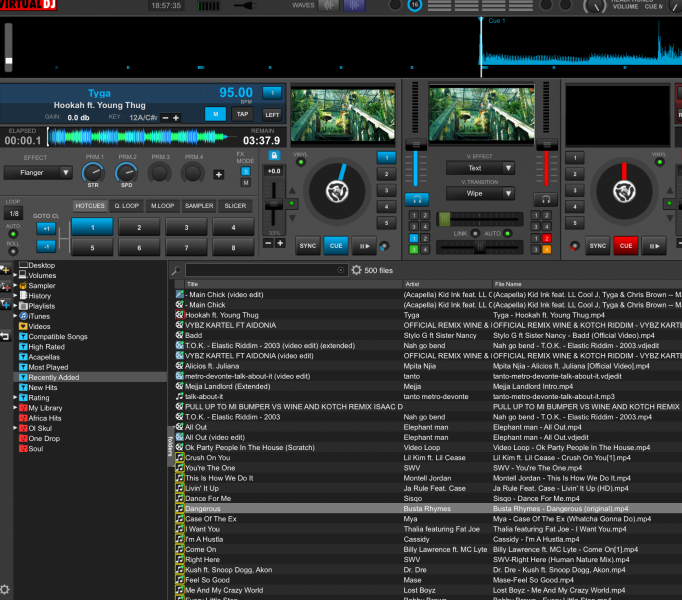This screenshot has height=600, width=682.
Task: Click the blue left deck CUE button
Action: click(336, 246)
